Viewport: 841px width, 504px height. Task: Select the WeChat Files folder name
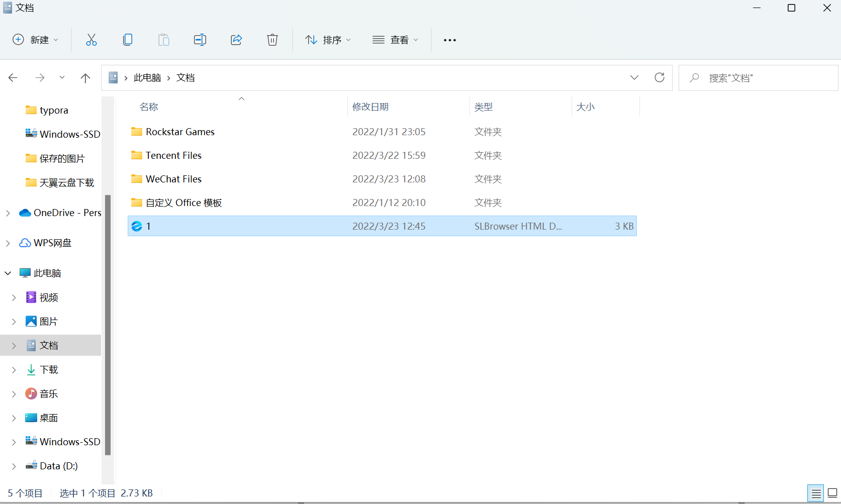coord(173,179)
